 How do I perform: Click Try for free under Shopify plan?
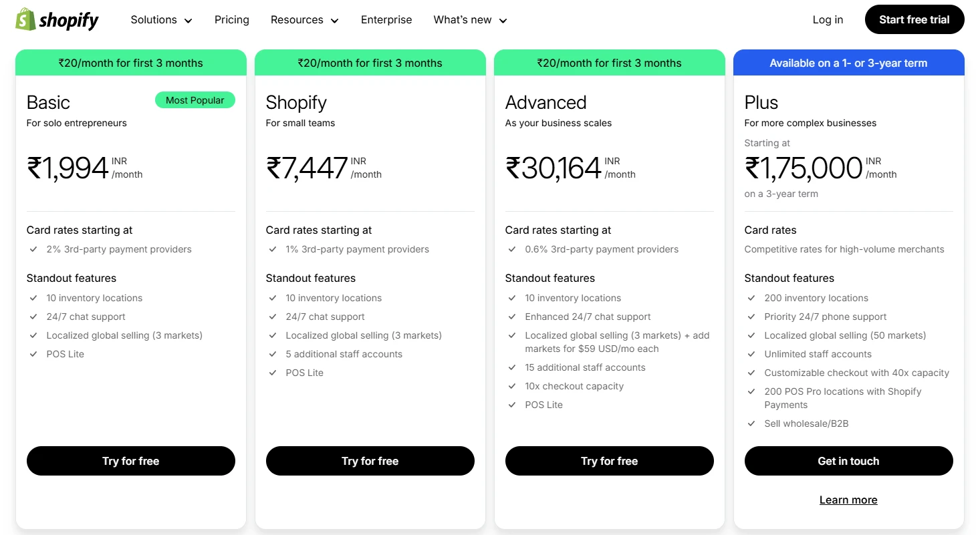pos(370,461)
